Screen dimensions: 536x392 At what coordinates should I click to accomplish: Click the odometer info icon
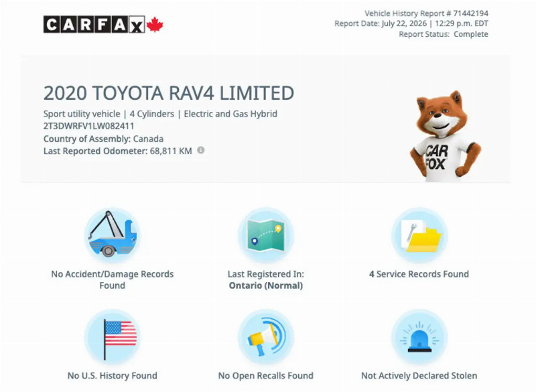pos(201,150)
